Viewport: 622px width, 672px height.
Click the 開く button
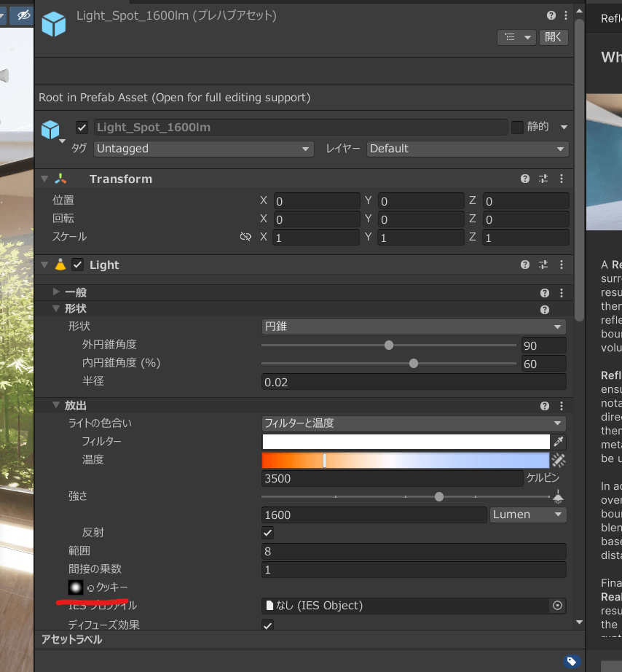point(554,37)
